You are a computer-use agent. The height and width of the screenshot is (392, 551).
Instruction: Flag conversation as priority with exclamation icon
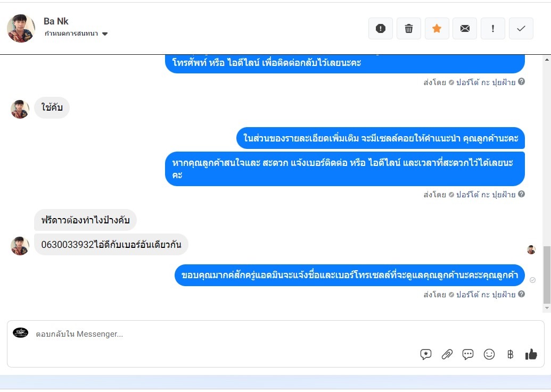(493, 28)
